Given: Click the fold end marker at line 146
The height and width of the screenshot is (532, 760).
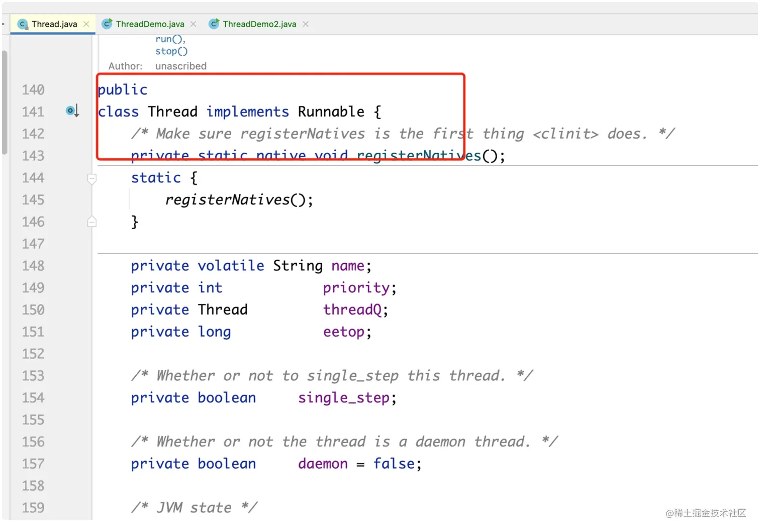Looking at the screenshot, I should coord(92,222).
